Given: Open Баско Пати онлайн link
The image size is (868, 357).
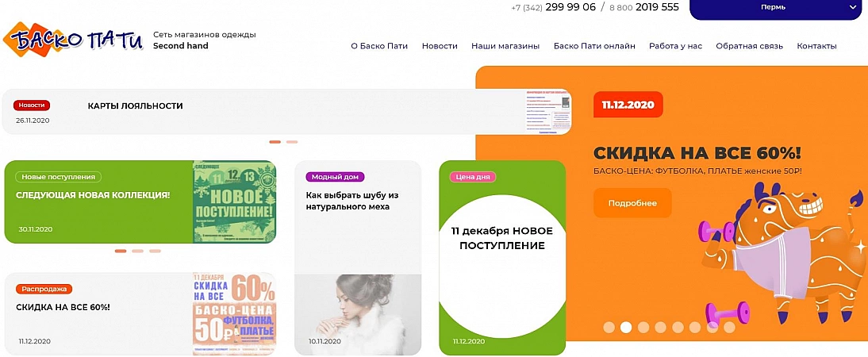Looking at the screenshot, I should tap(594, 46).
